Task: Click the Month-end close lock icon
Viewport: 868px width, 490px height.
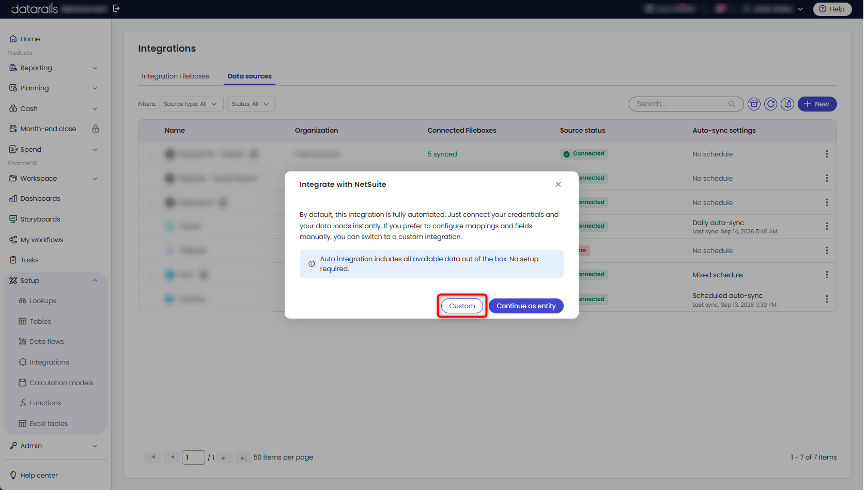Action: point(96,129)
